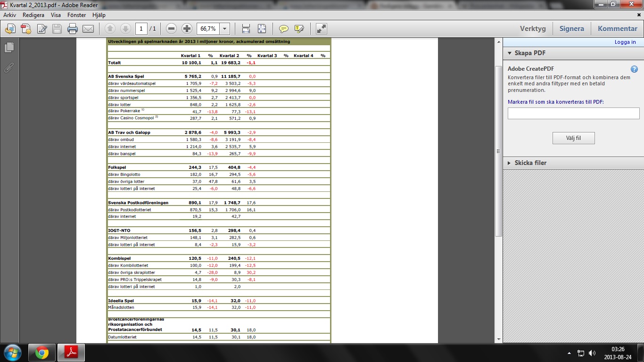Click the print icon in the toolbar
The width and height of the screenshot is (644, 362).
click(x=73, y=29)
